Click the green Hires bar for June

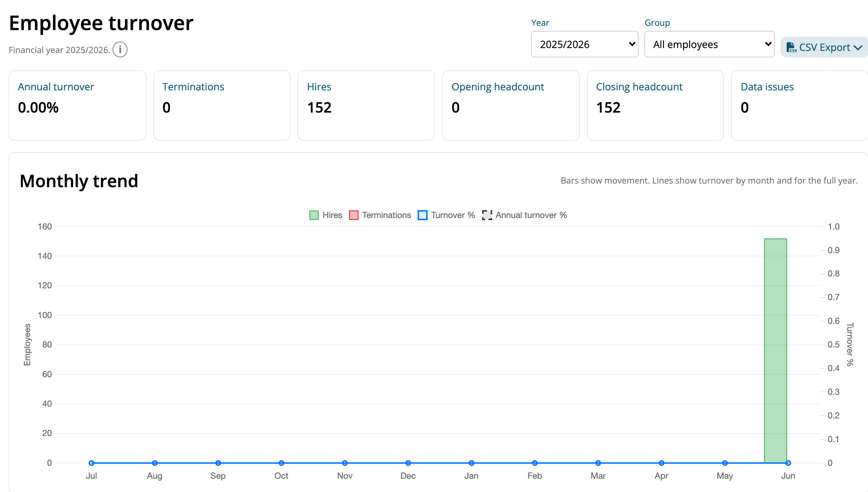[x=775, y=351]
